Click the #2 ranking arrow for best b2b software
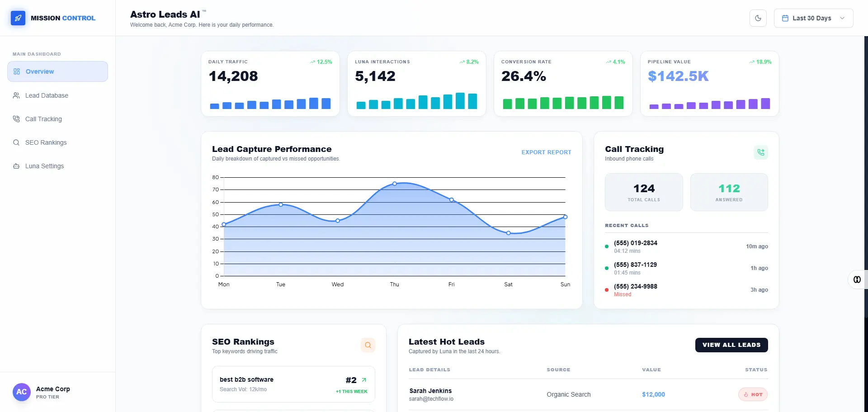This screenshot has height=412, width=868. pos(363,380)
